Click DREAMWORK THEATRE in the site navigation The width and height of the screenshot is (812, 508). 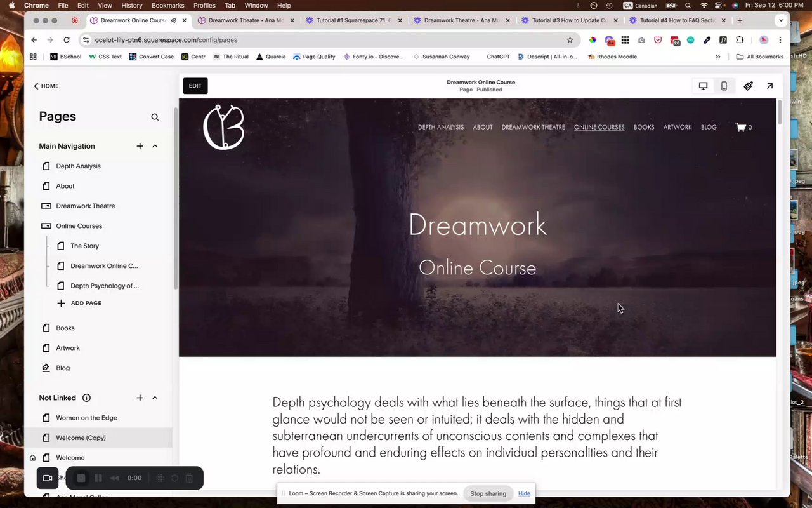(x=533, y=127)
